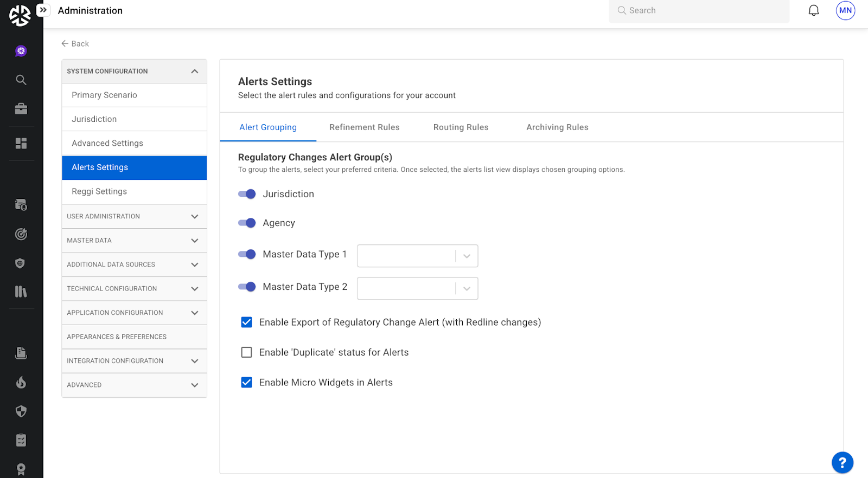Open the Archiving Rules tab

coord(557,127)
